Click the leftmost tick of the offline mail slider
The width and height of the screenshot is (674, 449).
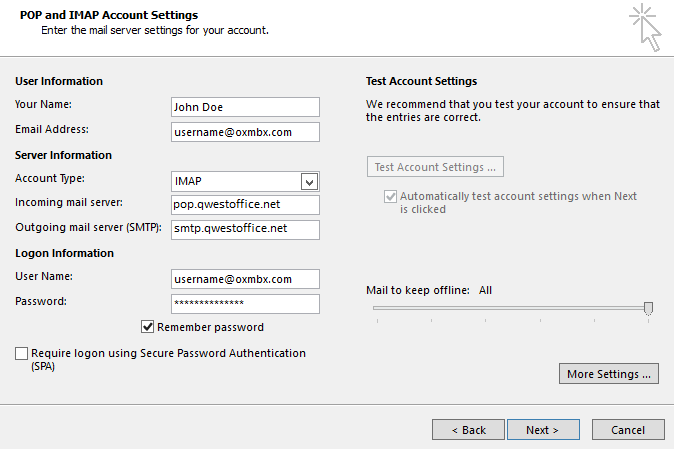tap(377, 321)
